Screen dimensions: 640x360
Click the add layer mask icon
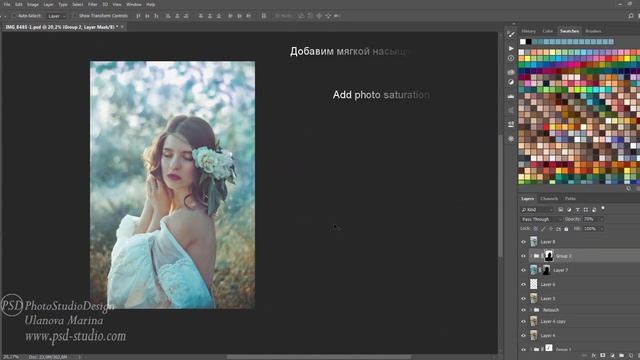(602, 356)
